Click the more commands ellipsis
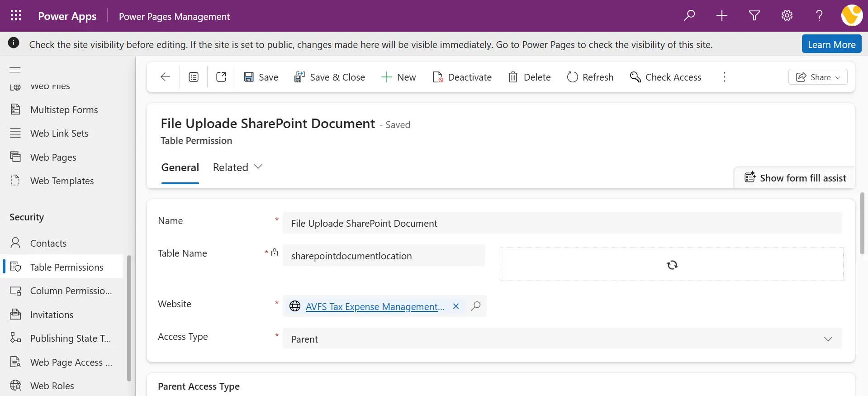Viewport: 868px width, 396px height. pos(724,77)
